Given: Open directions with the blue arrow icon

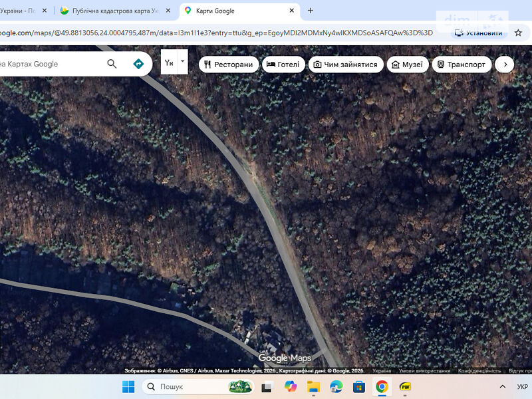Looking at the screenshot, I should (138, 64).
